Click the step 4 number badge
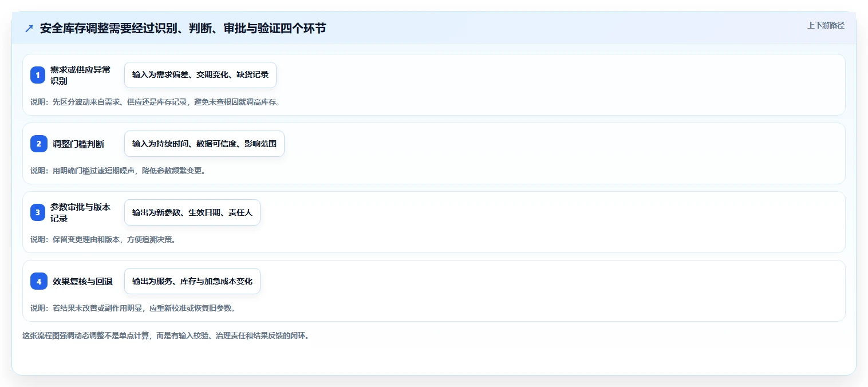 (39, 281)
